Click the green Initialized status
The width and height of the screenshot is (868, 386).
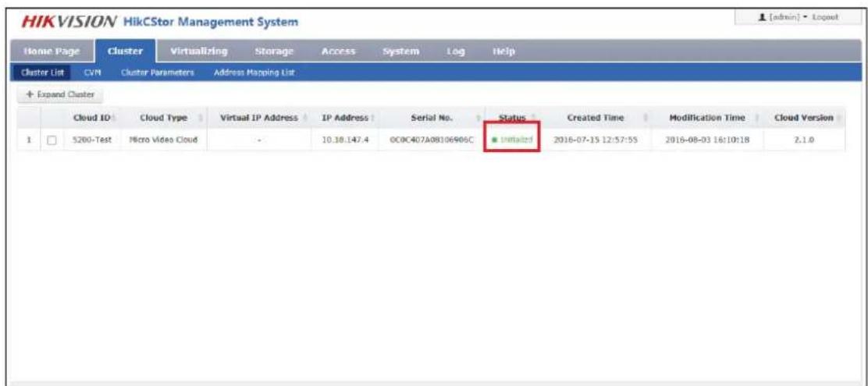click(x=512, y=140)
